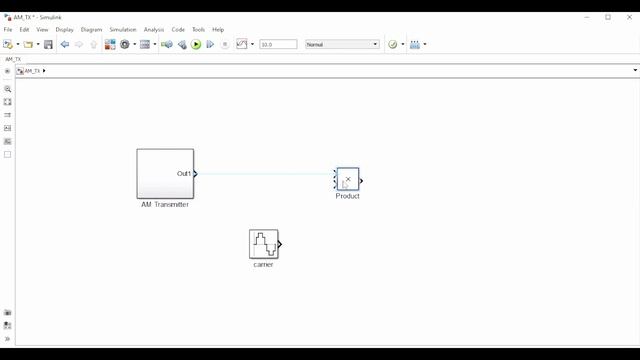Expand the Model Advisor dropdown arrow
Screen dimensions: 640x360
[403, 44]
